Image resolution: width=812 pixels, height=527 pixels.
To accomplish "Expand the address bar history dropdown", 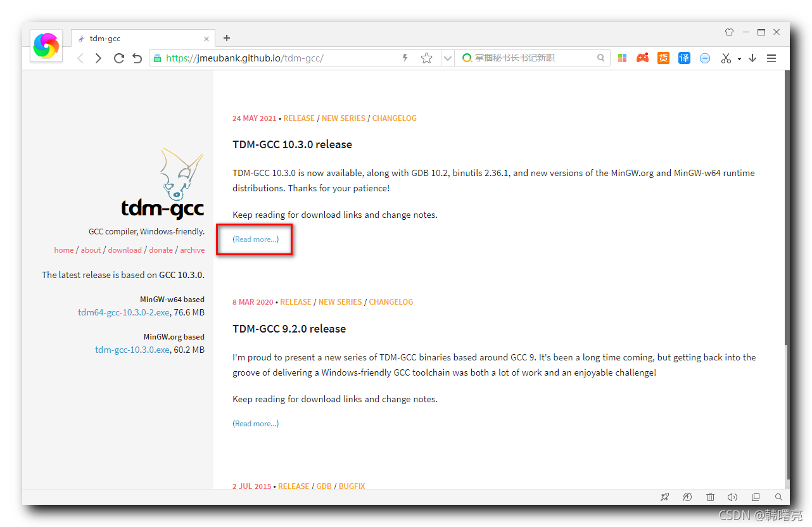I will click(x=448, y=58).
